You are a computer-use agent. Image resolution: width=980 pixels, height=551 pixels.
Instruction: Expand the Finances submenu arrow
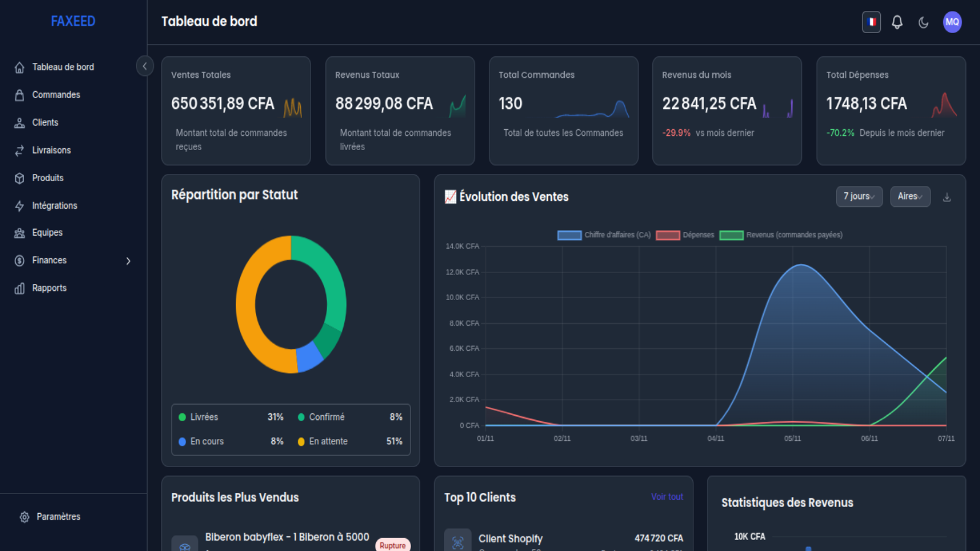tap(128, 261)
